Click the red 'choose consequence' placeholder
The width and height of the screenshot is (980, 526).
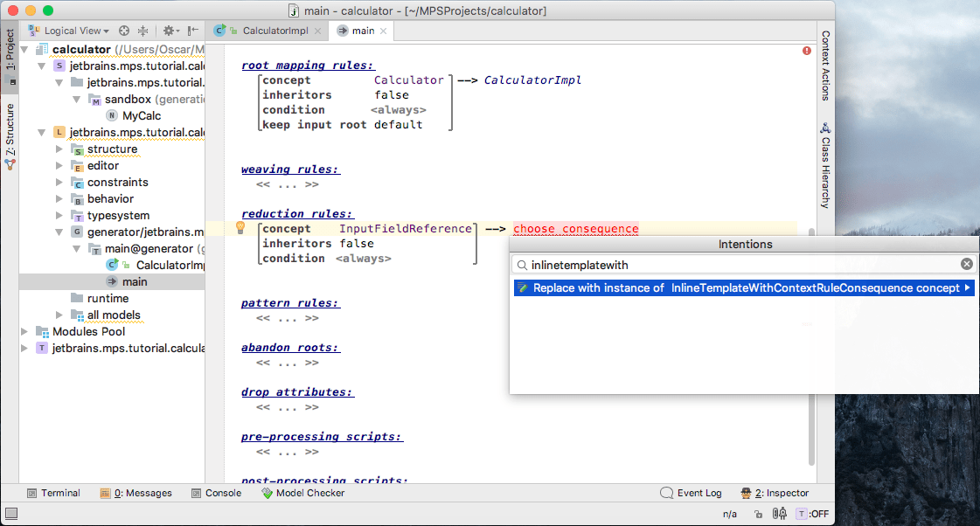(x=575, y=229)
